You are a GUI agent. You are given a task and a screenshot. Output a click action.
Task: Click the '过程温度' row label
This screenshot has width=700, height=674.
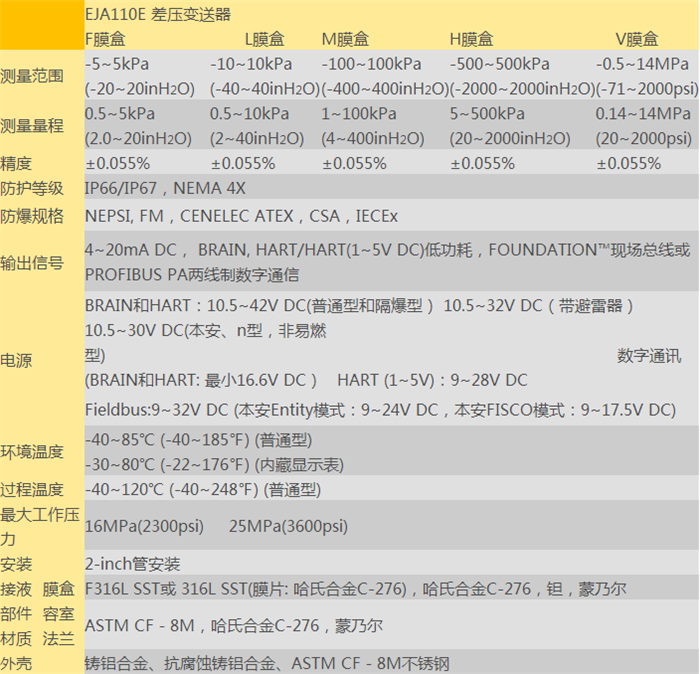32,490
